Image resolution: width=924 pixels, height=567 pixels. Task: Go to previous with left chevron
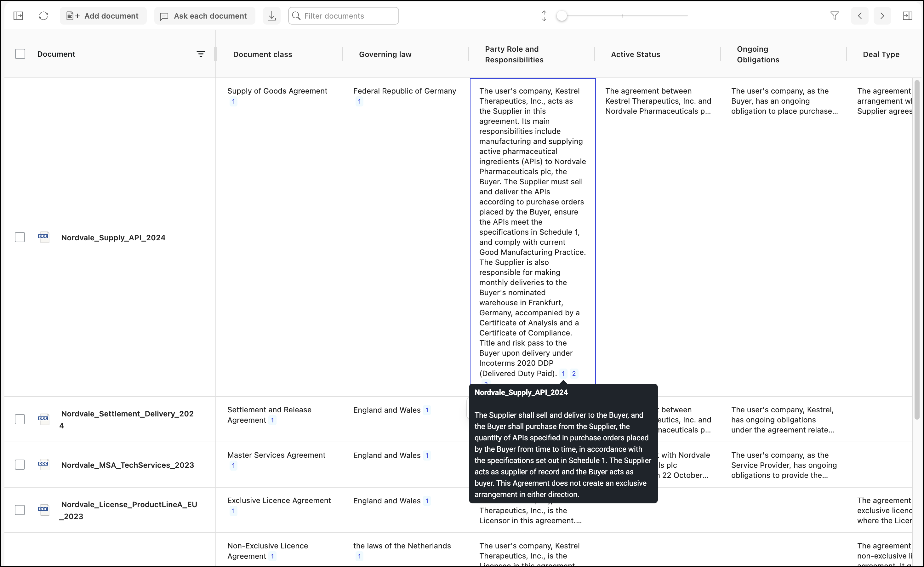pos(860,16)
